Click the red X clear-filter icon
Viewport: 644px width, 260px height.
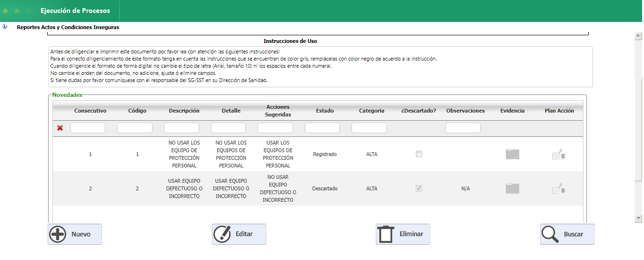pos(60,128)
